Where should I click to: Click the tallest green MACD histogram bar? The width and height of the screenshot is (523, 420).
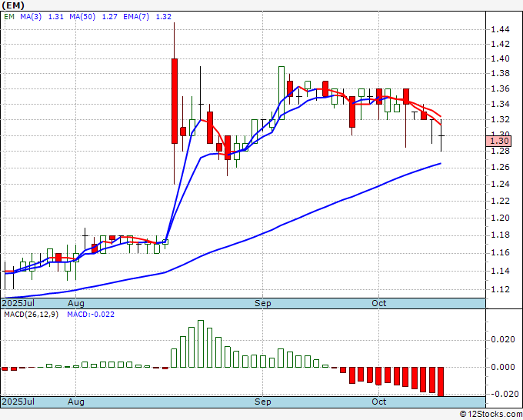pyautogui.click(x=201, y=344)
